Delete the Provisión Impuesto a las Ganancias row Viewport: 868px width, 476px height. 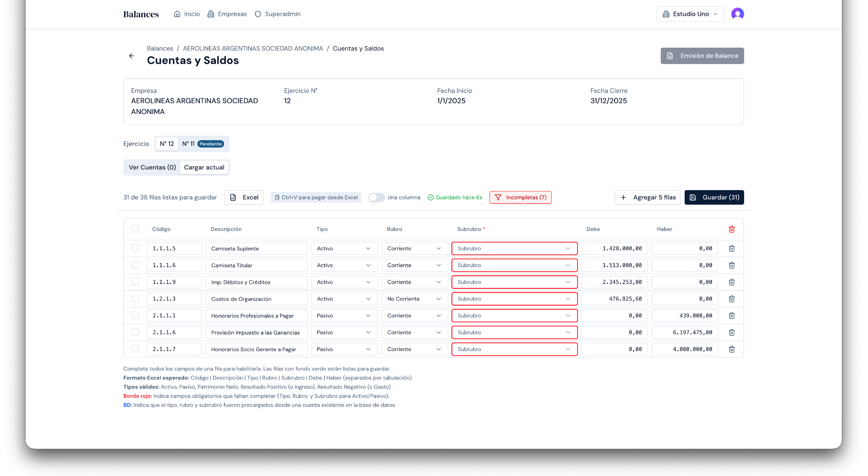coord(732,332)
